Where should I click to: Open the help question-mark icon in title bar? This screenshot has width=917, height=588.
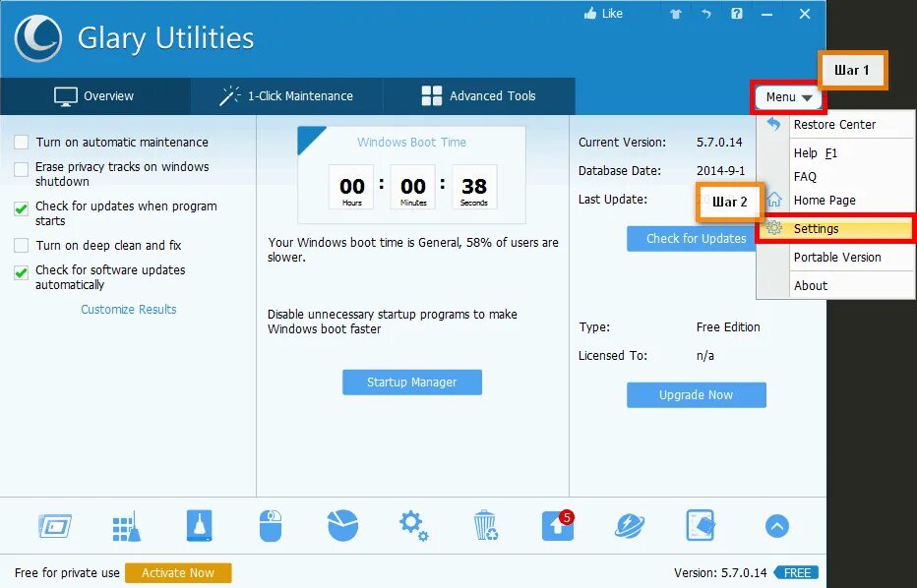point(737,13)
